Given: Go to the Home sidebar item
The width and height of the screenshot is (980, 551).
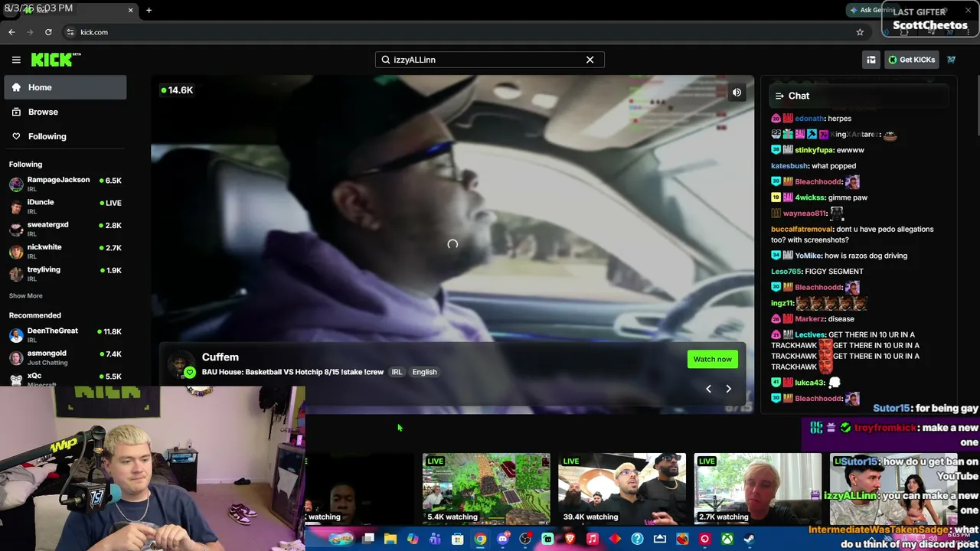Looking at the screenshot, I should 65,87.
